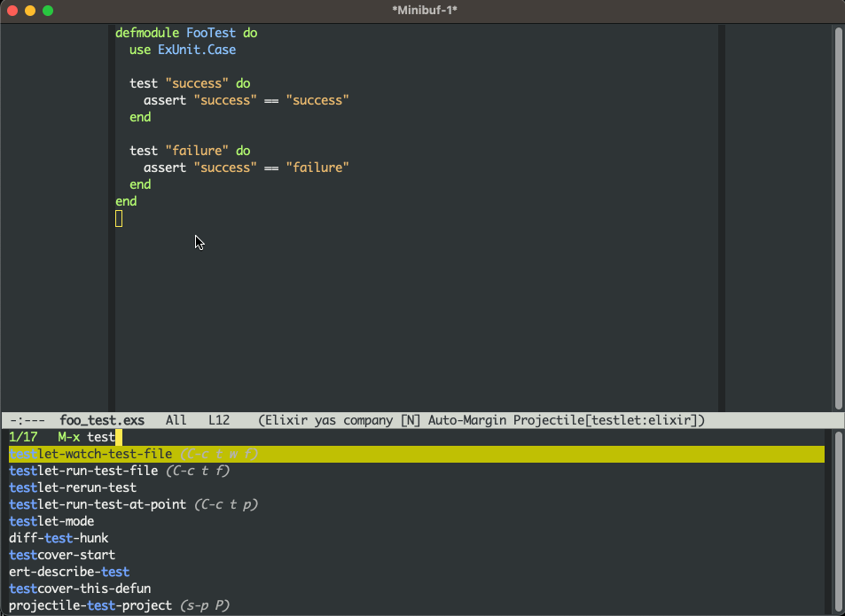
Task: Click the *Minibuf-1* window title
Action: point(425,11)
